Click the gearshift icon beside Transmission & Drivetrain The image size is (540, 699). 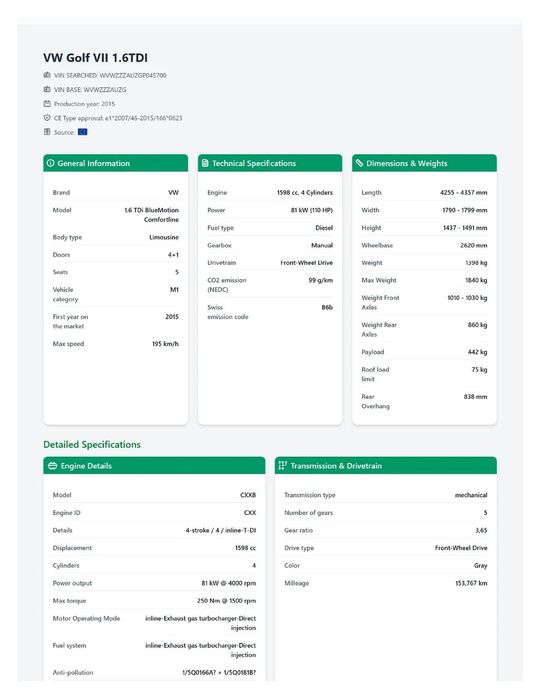(283, 465)
